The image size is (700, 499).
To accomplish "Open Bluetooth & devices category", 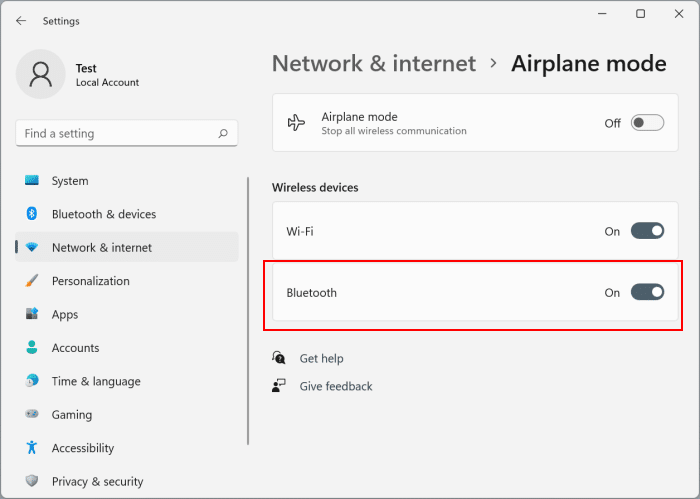I will pyautogui.click(x=127, y=214).
